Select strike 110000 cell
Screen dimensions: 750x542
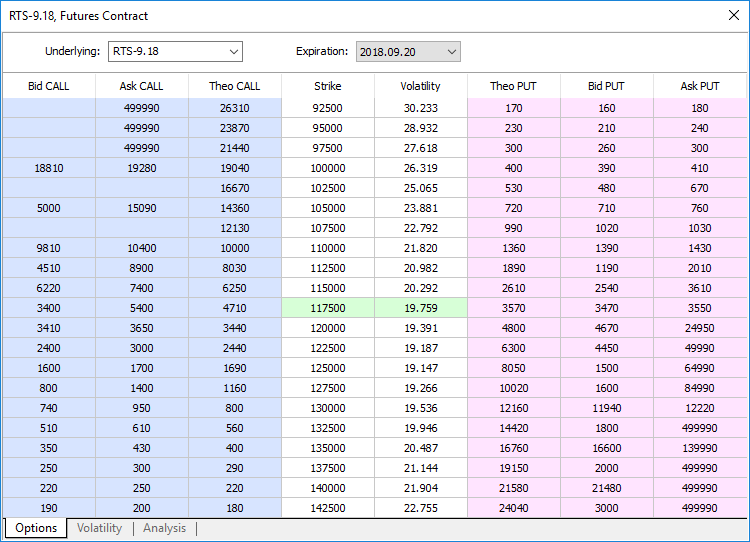coord(328,248)
